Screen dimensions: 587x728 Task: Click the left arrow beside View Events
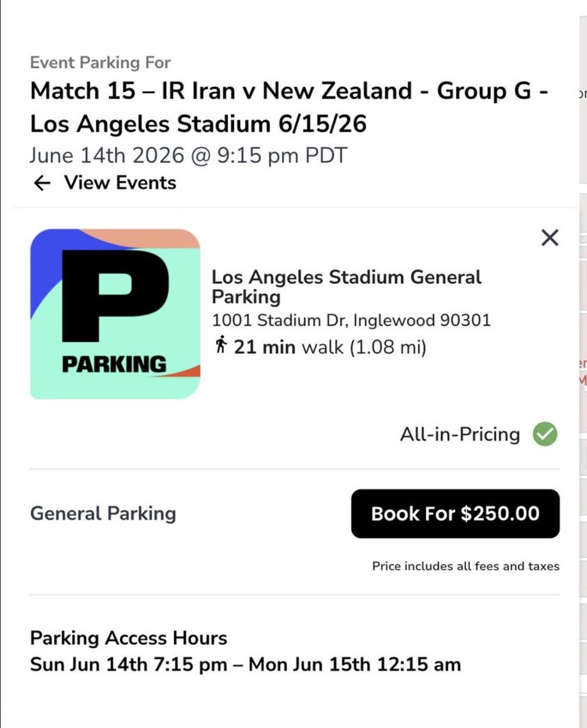[x=41, y=183]
